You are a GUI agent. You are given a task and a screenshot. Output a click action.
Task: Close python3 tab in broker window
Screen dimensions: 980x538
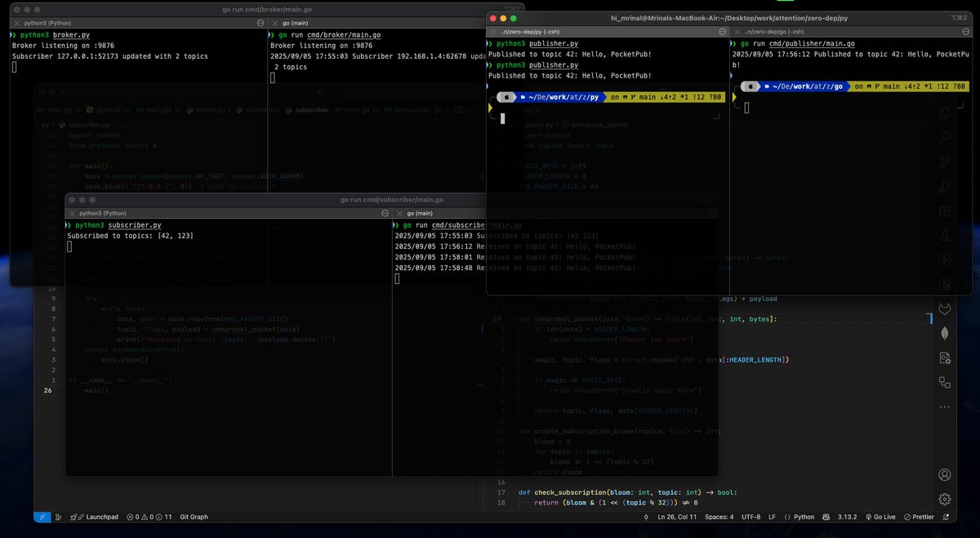coord(16,23)
